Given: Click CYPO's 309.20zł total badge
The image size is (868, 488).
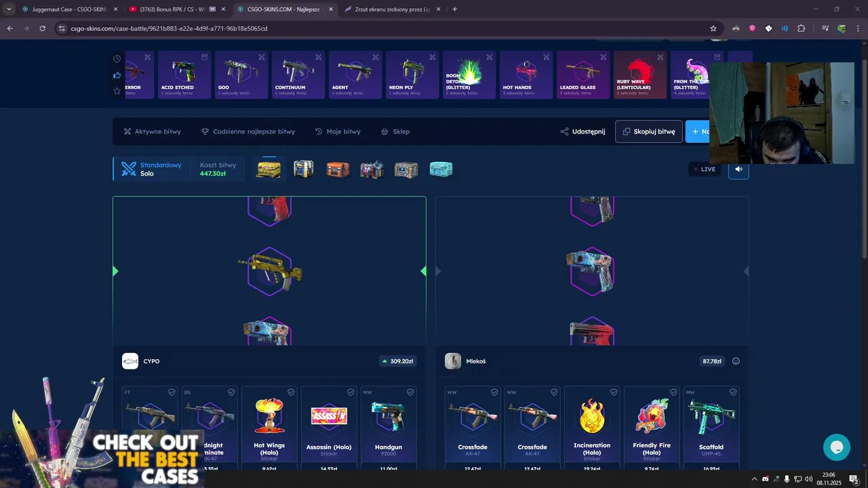Looking at the screenshot, I should point(397,361).
